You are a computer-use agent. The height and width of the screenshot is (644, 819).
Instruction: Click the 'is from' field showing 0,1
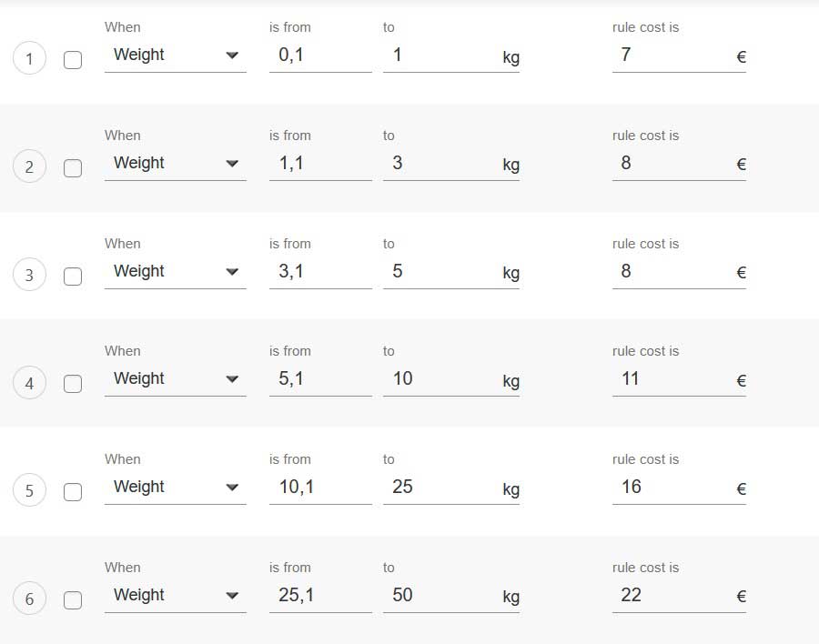coord(319,55)
